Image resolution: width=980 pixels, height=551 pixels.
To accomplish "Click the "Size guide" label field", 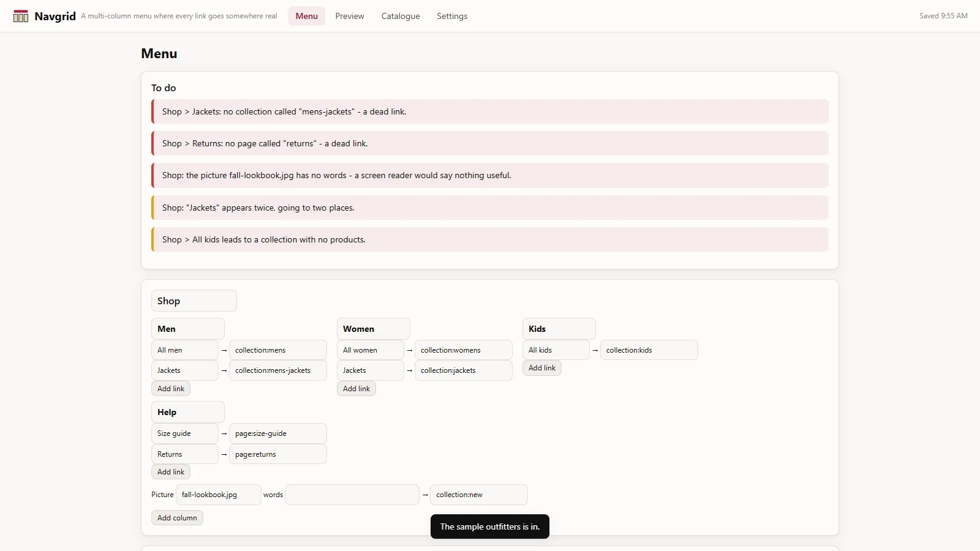I will point(184,433).
